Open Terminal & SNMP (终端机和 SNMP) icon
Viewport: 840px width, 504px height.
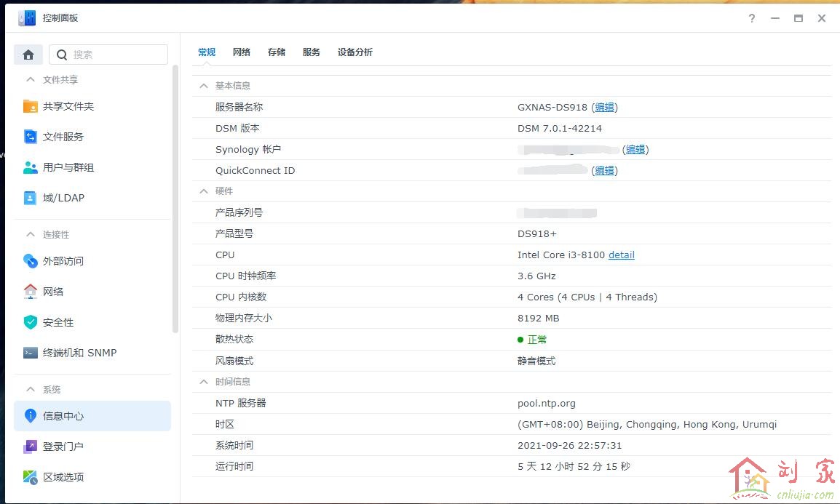[30, 353]
